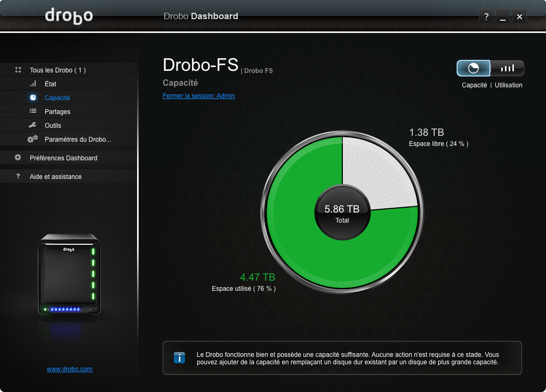Click the Paramètres du Drobo gears icon

pos(33,140)
